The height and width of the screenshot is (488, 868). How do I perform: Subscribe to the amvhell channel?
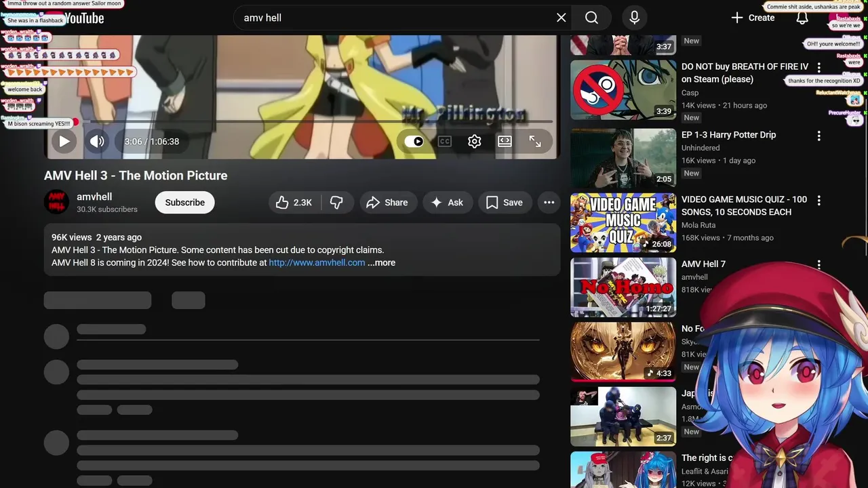(x=185, y=203)
